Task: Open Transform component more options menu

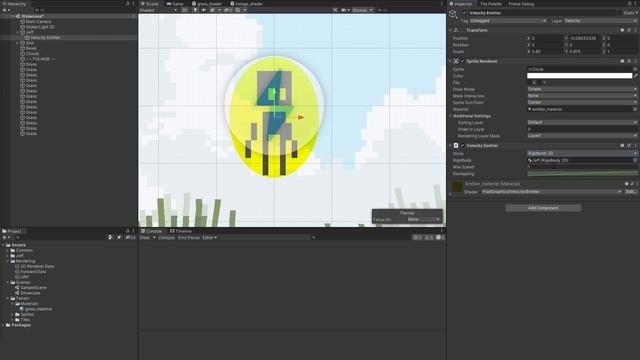Action: pos(635,30)
